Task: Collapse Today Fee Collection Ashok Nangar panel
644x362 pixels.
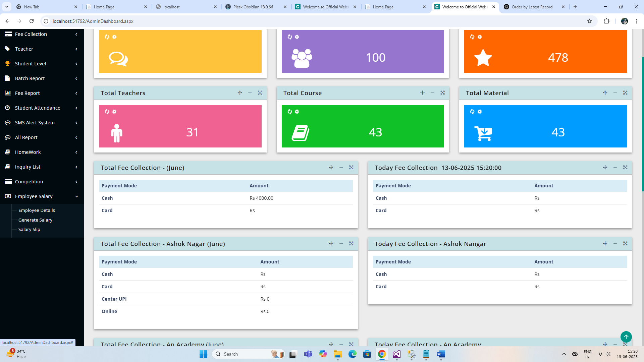Action: click(615, 244)
